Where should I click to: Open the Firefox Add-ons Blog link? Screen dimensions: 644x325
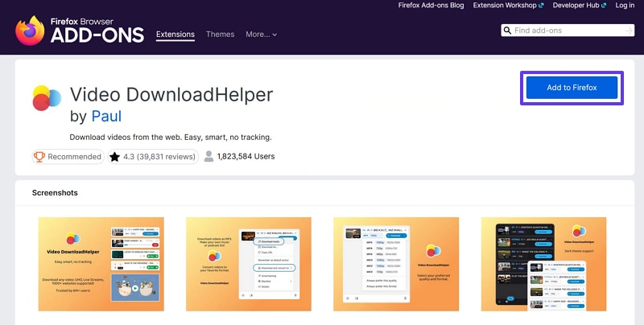(431, 6)
